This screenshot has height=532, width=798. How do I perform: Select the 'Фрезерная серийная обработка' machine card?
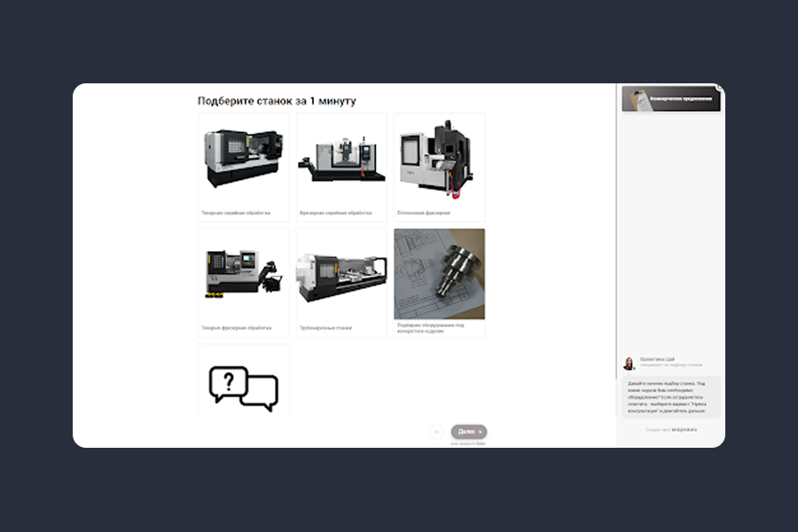(x=341, y=168)
